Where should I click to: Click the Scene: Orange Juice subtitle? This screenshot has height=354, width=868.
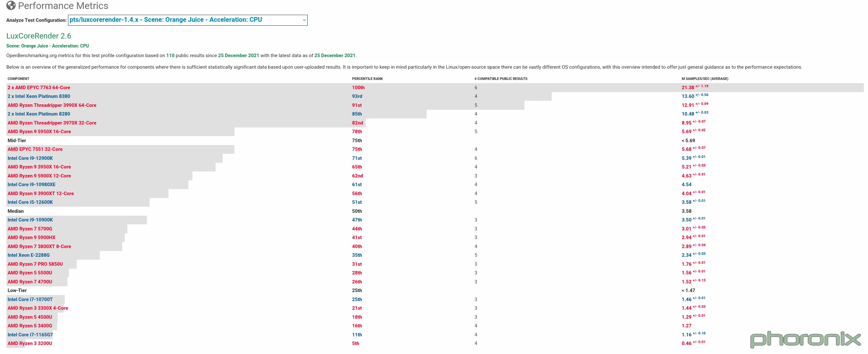(x=47, y=46)
